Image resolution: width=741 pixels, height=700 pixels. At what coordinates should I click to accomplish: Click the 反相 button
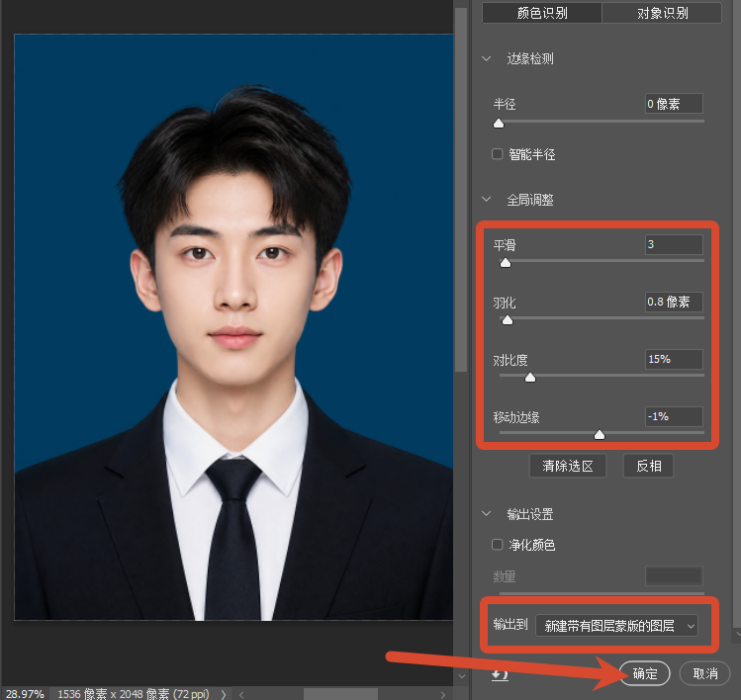(x=648, y=467)
